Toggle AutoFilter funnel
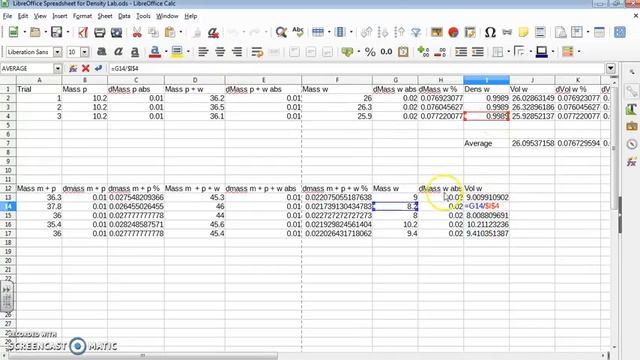Image resolution: width=640 pixels, height=360 pixels. click(416, 32)
